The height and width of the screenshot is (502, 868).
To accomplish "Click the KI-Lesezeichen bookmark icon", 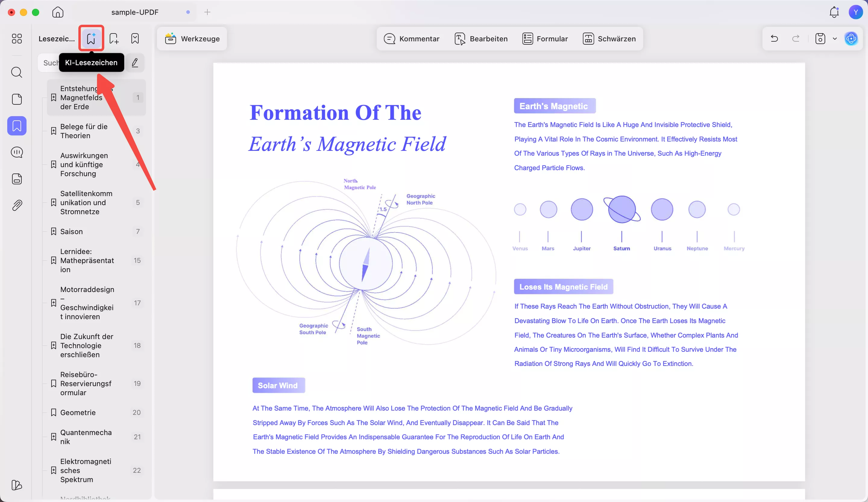I will (91, 38).
